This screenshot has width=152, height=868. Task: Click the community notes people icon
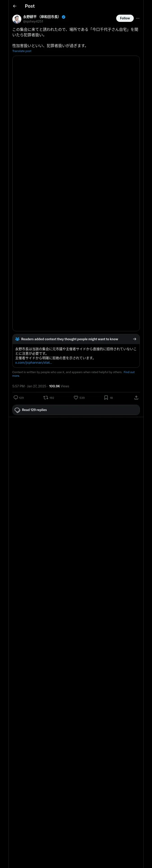click(x=17, y=339)
